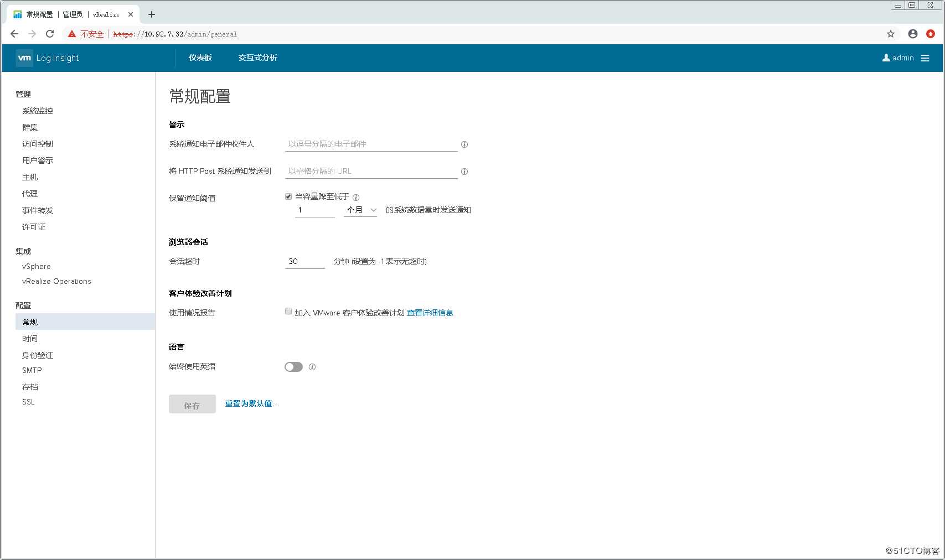Click the admin username label
Screen dimensions: 945x560
(x=903, y=58)
